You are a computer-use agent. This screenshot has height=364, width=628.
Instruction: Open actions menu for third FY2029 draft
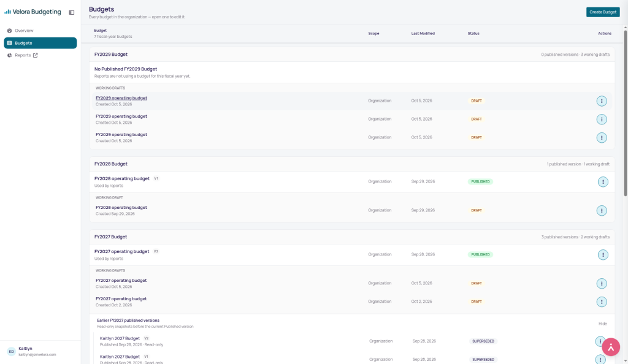602,138
